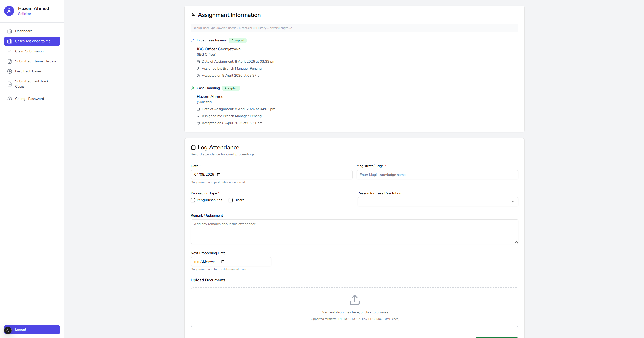This screenshot has width=644, height=338.
Task: Open the Claim Submission menu item
Action: coord(29,51)
